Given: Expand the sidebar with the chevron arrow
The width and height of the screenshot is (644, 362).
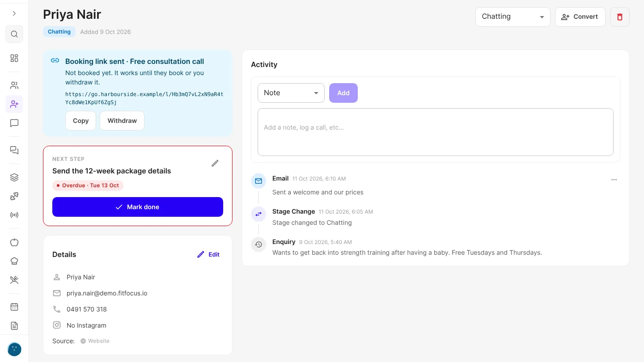Looking at the screenshot, I should (14, 13).
